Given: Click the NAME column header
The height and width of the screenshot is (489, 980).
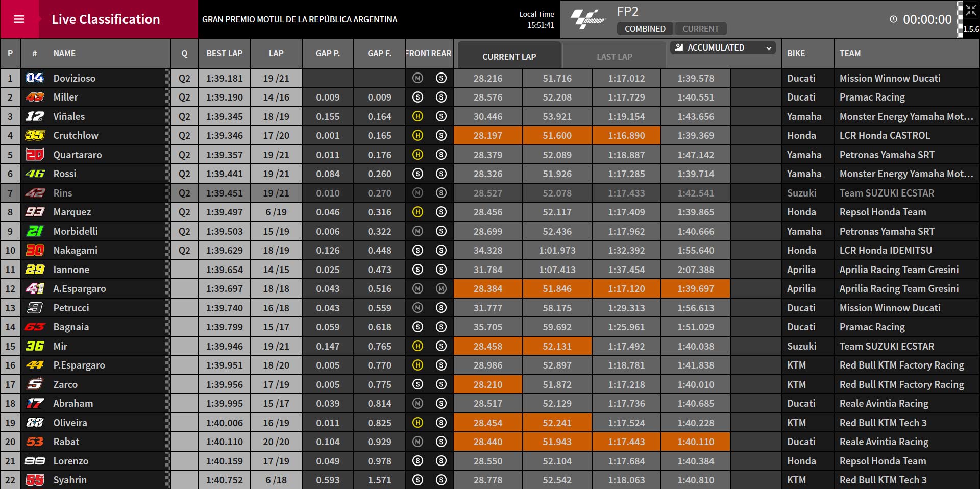Looking at the screenshot, I should click(x=64, y=53).
